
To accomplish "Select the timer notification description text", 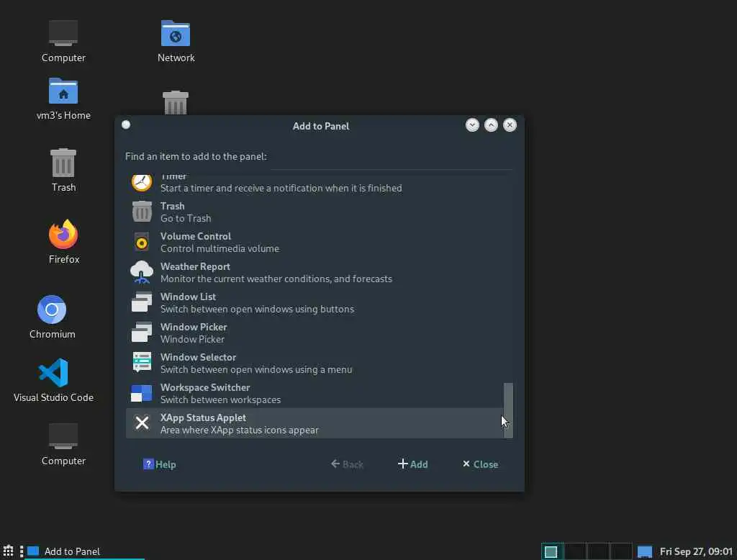I will coord(281,188).
